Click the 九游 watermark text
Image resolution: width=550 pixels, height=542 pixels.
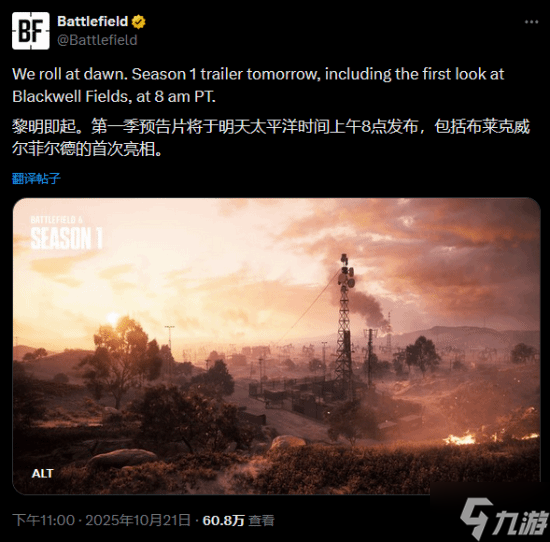click(x=521, y=523)
